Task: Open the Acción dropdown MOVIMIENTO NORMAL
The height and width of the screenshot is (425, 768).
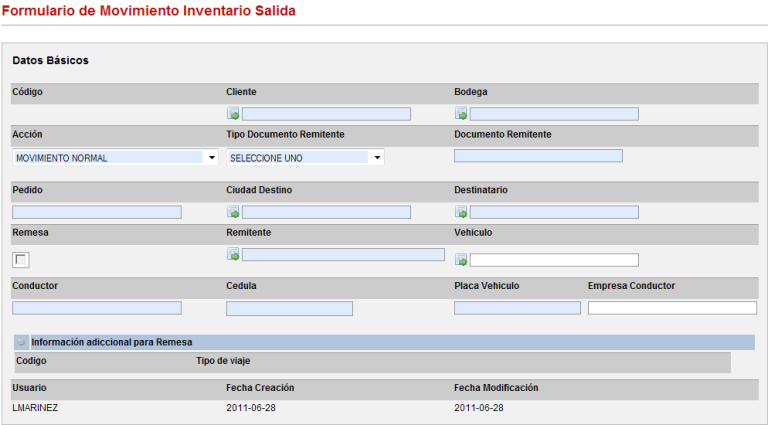Action: coord(115,157)
